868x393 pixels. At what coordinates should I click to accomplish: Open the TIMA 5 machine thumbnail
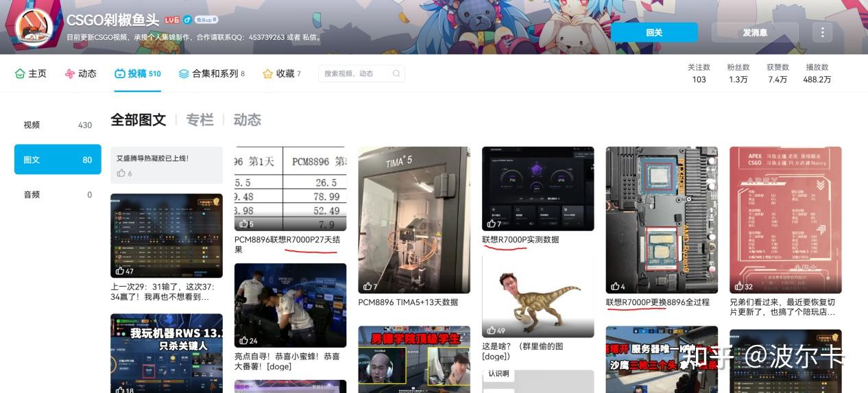[x=414, y=220]
